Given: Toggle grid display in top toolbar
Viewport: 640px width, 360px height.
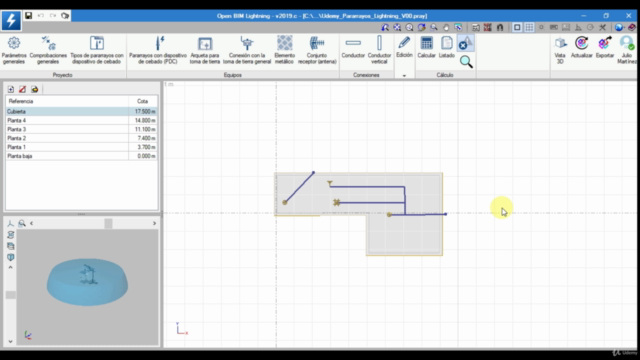Looking at the screenshot, I should click(529, 27).
